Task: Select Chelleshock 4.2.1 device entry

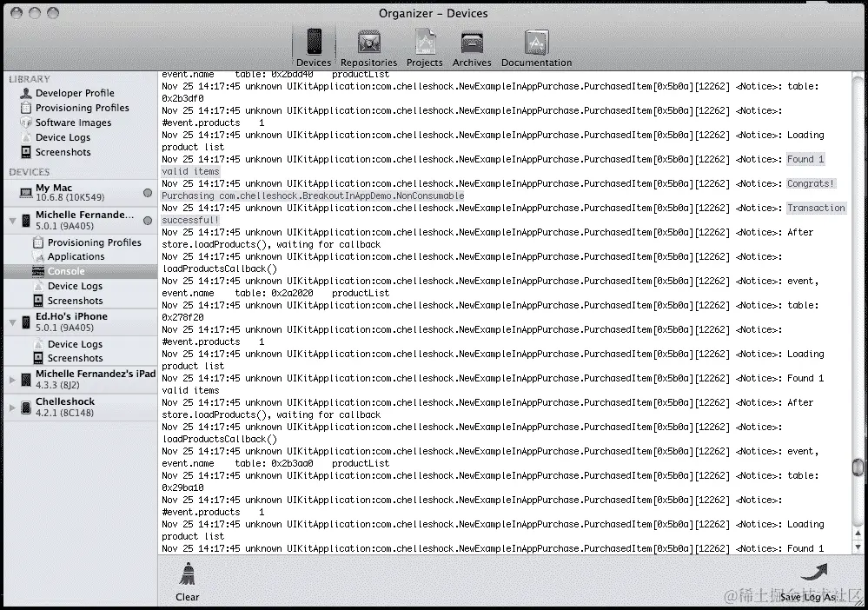Action: click(x=80, y=408)
